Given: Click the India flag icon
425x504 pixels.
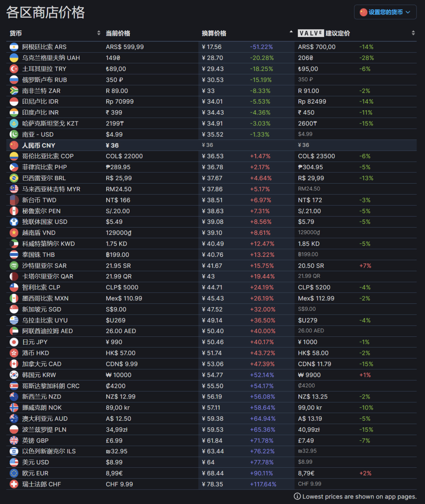Looking at the screenshot, I should (14, 112).
